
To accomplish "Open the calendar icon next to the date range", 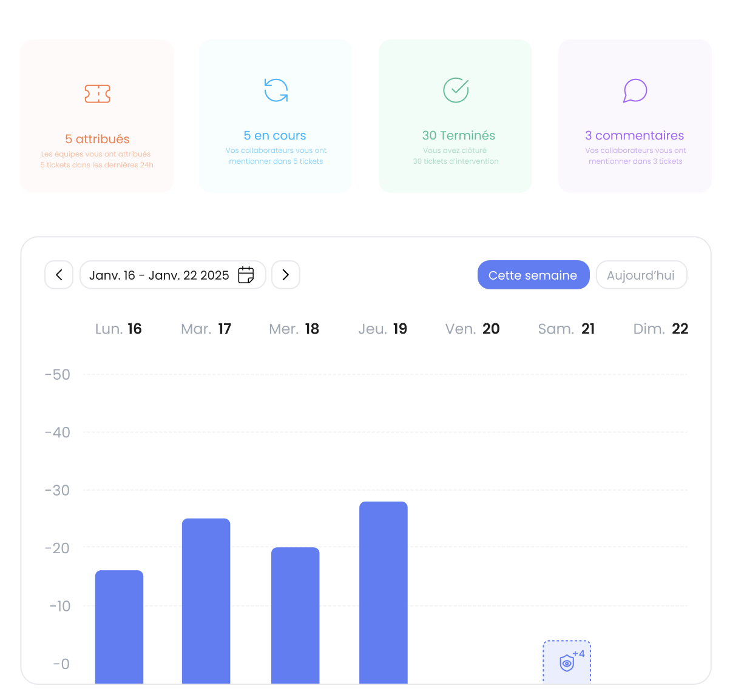I will [246, 275].
